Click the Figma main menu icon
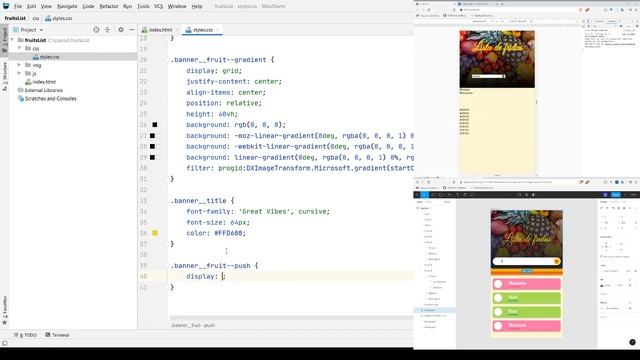The image size is (640, 360). 417,195
